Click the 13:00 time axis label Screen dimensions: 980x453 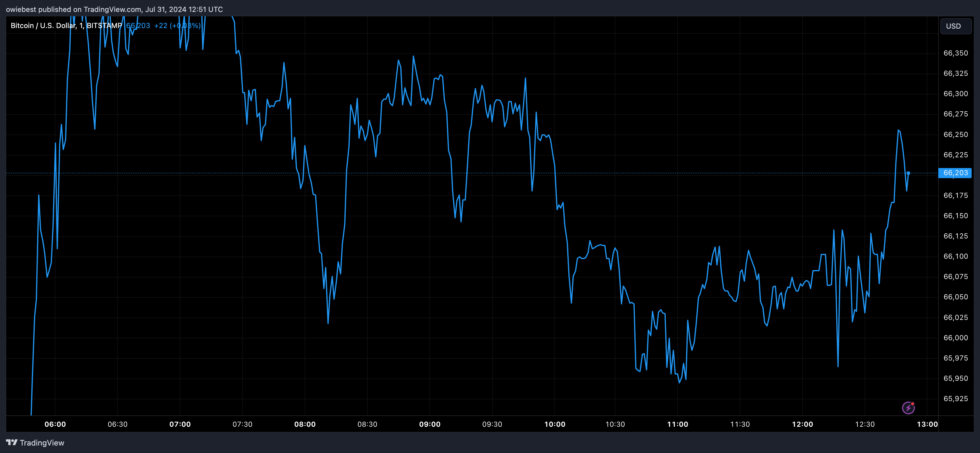click(x=927, y=424)
